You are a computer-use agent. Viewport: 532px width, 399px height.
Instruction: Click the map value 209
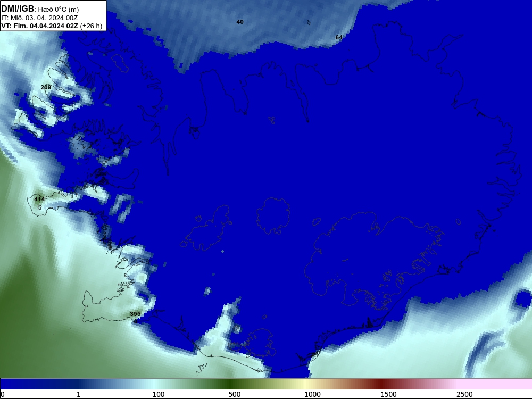46,87
